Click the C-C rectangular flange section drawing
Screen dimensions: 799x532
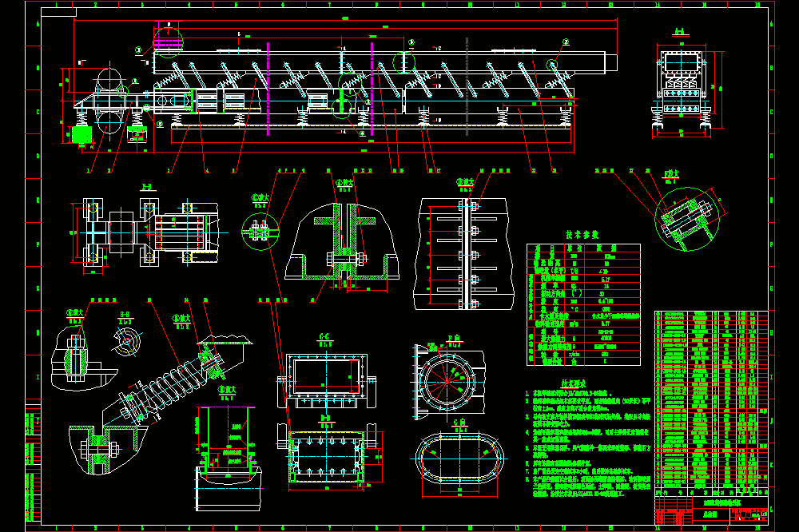click(x=326, y=381)
